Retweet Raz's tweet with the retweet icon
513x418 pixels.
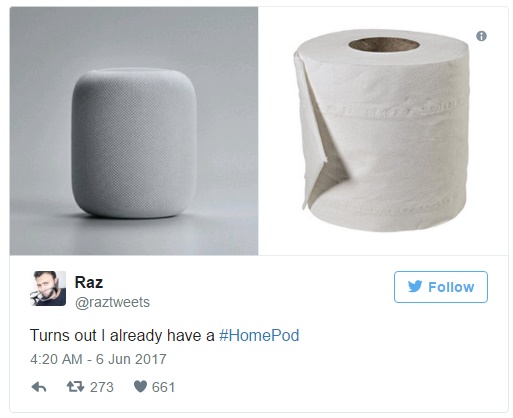click(x=75, y=387)
